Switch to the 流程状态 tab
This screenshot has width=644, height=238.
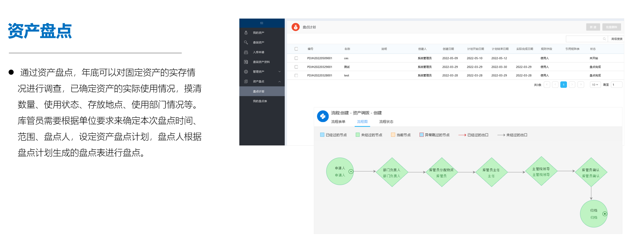pos(386,122)
